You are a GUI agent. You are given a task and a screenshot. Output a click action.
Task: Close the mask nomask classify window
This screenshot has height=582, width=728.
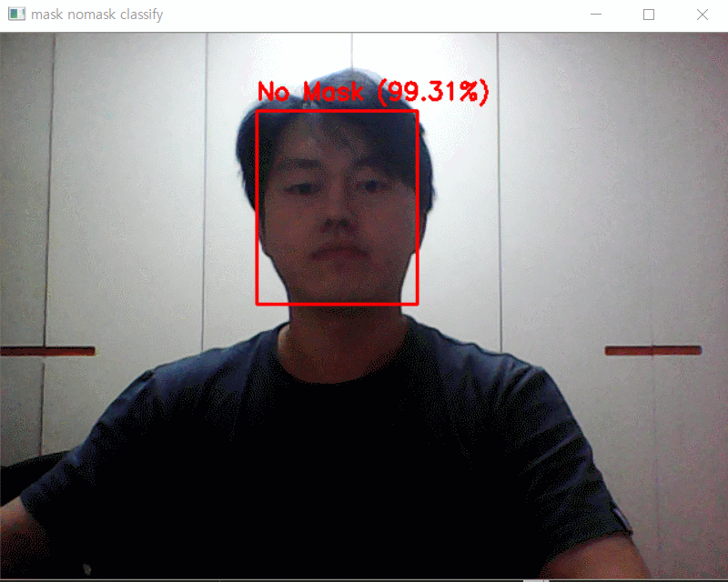pos(702,15)
